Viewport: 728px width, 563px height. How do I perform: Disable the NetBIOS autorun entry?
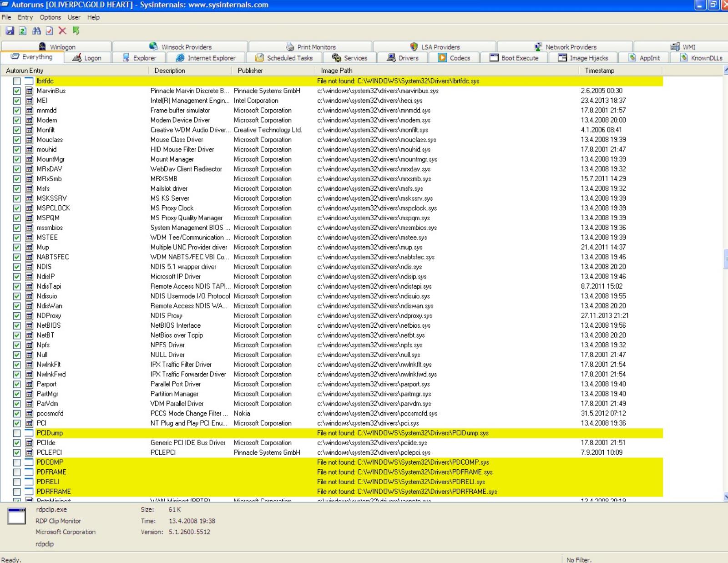pyautogui.click(x=17, y=325)
